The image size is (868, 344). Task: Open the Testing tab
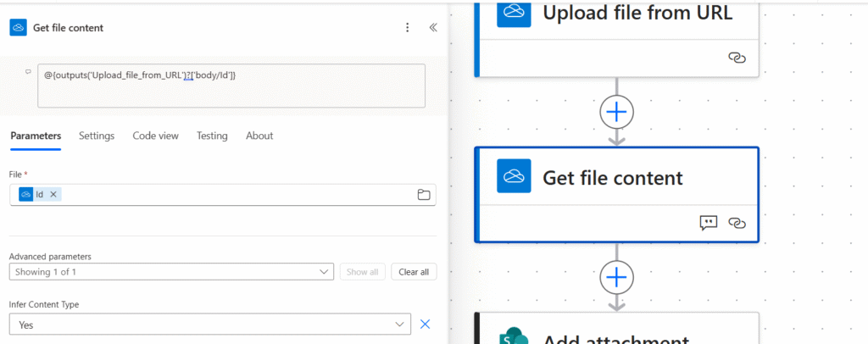coord(212,136)
